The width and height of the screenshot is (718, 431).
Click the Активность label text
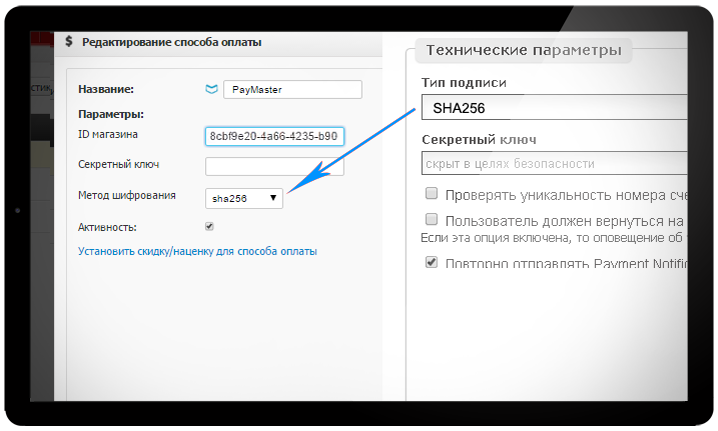(107, 227)
